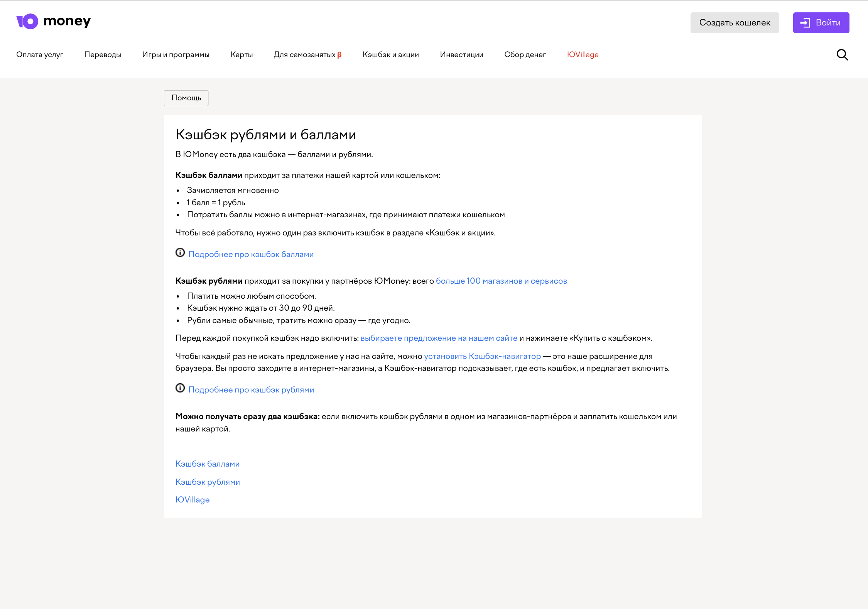Open больше 100 магазинов и сервисов link

(501, 281)
